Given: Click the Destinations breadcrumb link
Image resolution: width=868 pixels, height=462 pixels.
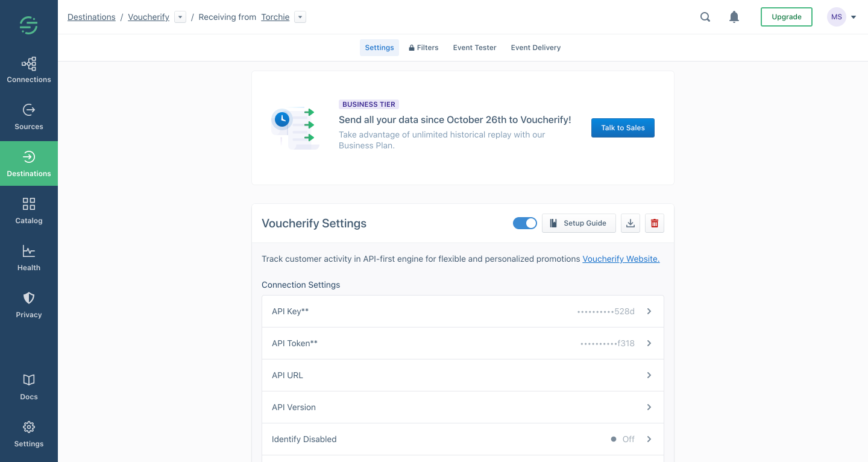Looking at the screenshot, I should coord(92,17).
